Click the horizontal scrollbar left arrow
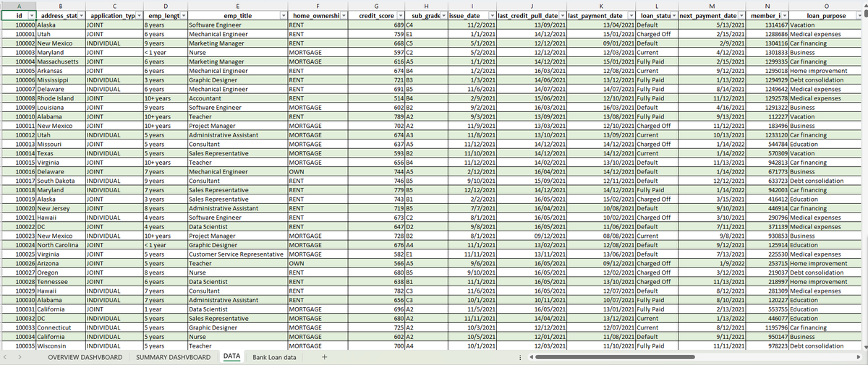The image size is (868, 365). pyautogui.click(x=531, y=357)
